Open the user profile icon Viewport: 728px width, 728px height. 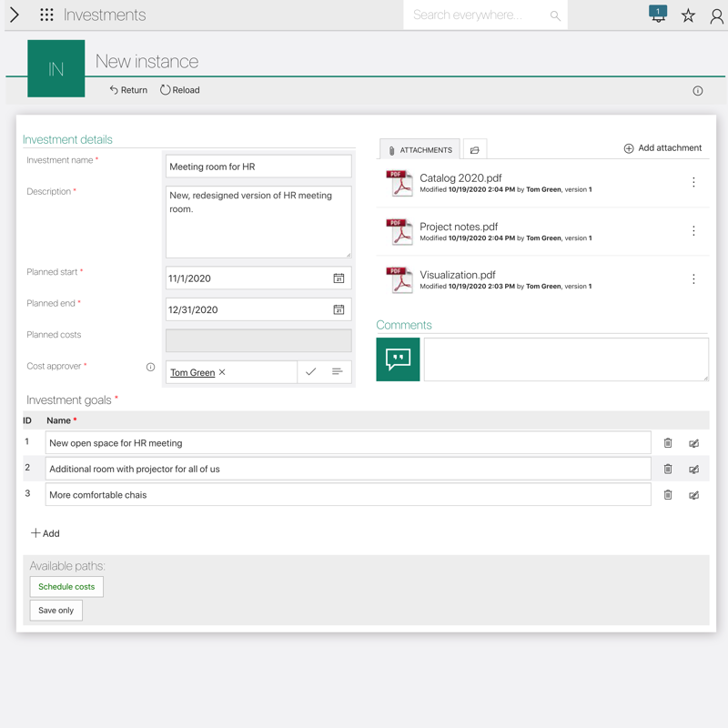716,15
